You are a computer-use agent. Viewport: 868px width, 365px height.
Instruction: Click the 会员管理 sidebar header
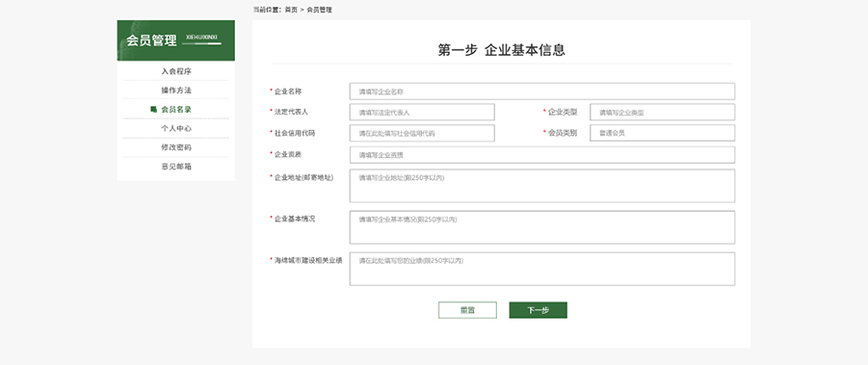(176, 40)
